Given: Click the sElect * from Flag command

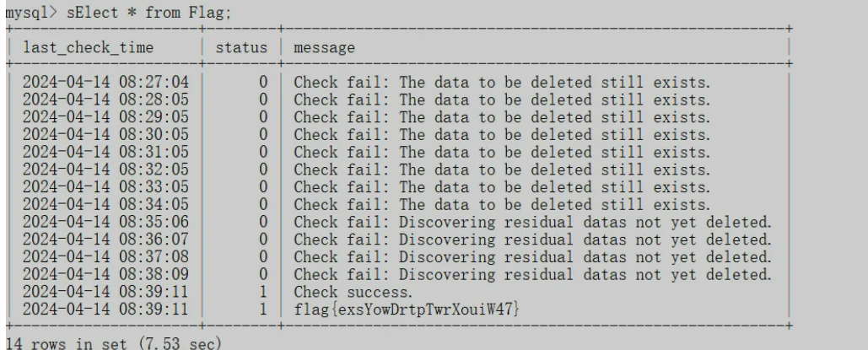Looking at the screenshot, I should (x=148, y=12).
